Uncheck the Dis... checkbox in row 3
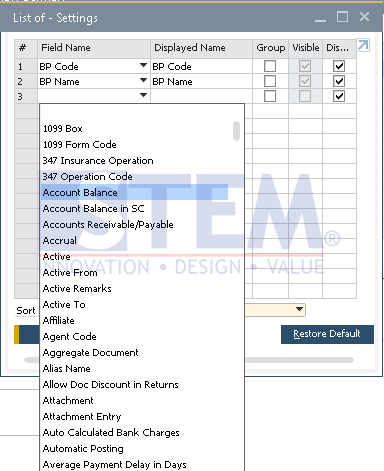384x471 pixels. 339,96
